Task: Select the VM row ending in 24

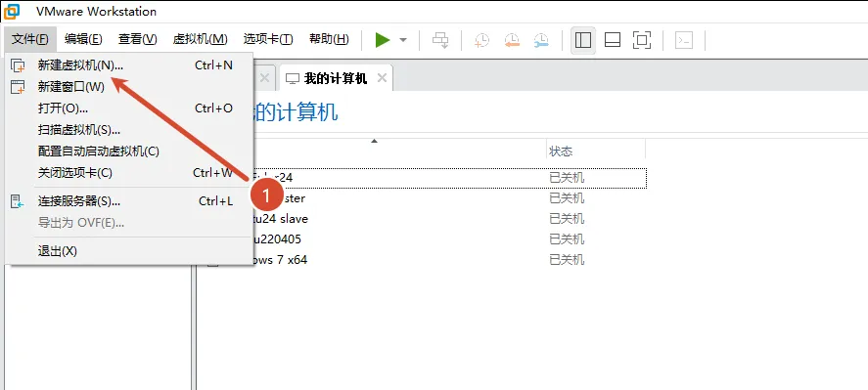Action: 449,178
